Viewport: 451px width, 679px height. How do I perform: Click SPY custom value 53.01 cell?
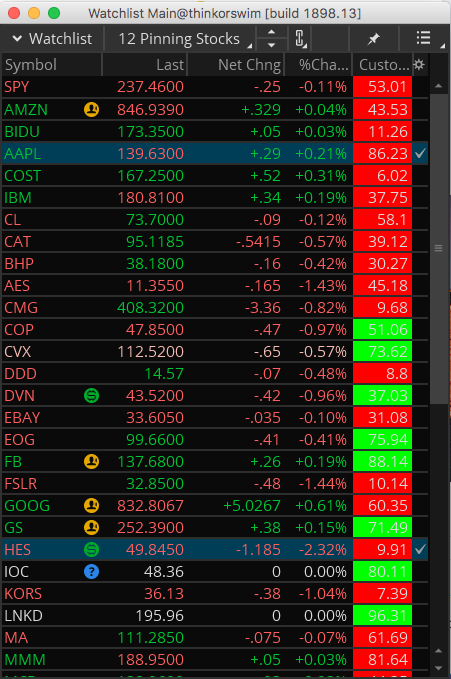(x=382, y=87)
